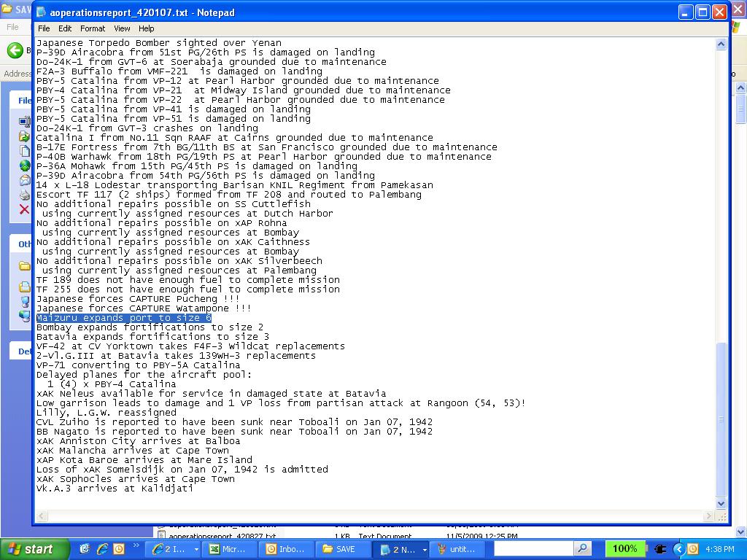
Task: Click the Notepad vertical scrollbar thumb
Action: point(721,419)
